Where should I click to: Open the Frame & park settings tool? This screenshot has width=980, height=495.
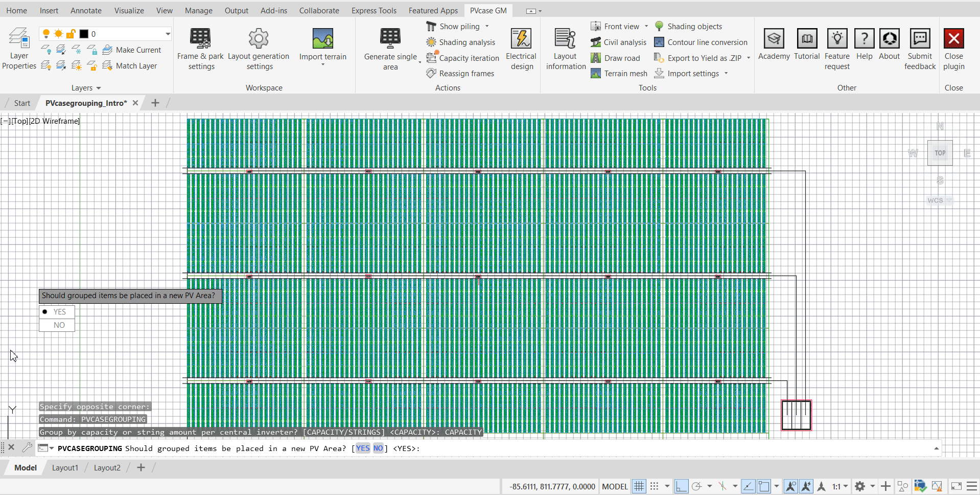click(x=200, y=49)
